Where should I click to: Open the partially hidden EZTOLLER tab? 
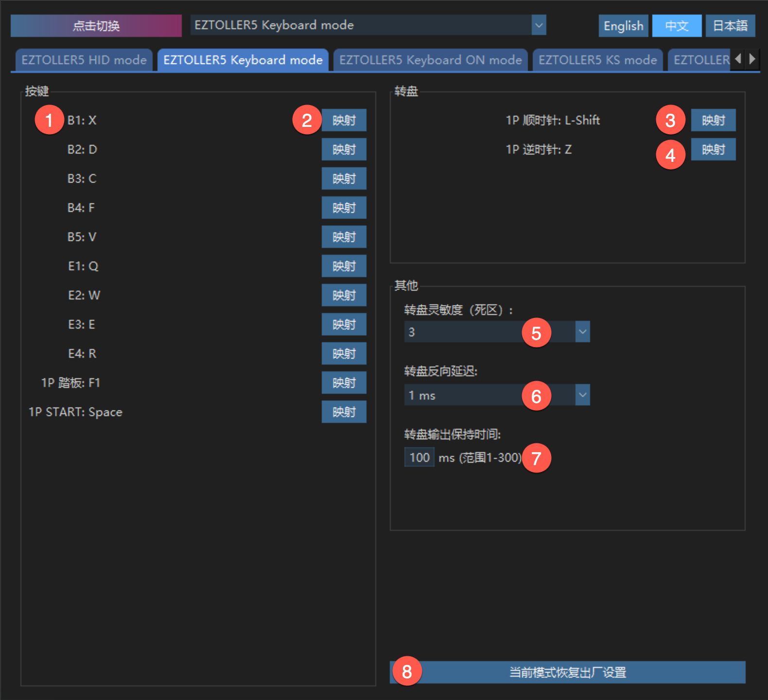tap(699, 60)
